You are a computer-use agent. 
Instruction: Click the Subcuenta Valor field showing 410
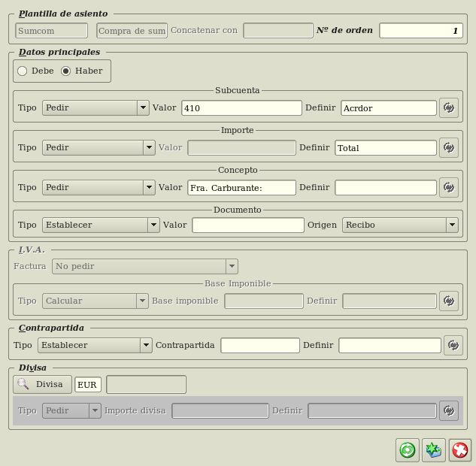tap(241, 108)
